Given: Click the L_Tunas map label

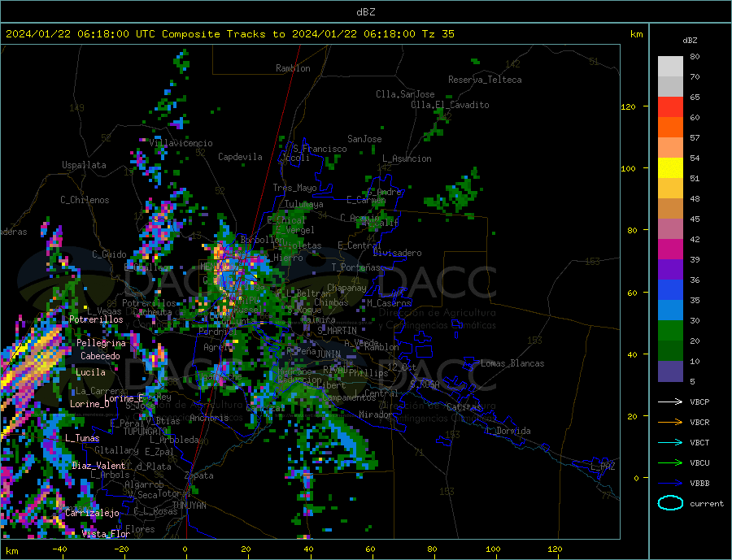Looking at the screenshot, I should click(83, 438).
